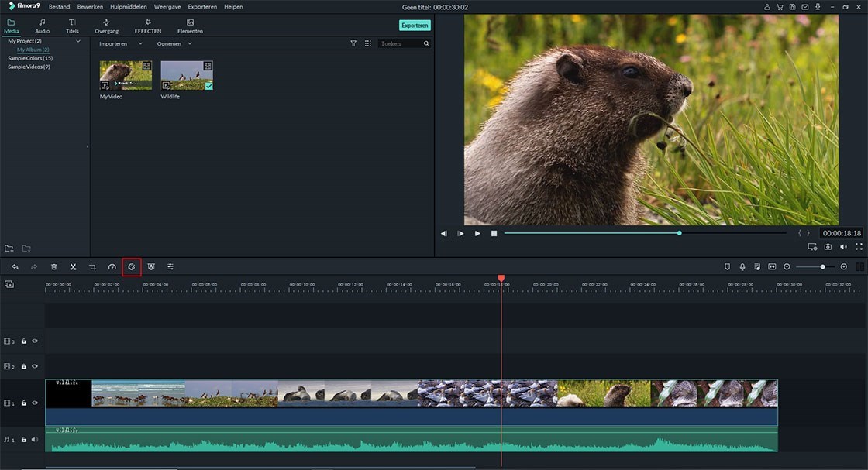This screenshot has height=470, width=868.
Task: Hide video track 1 with eye icon
Action: pyautogui.click(x=35, y=403)
